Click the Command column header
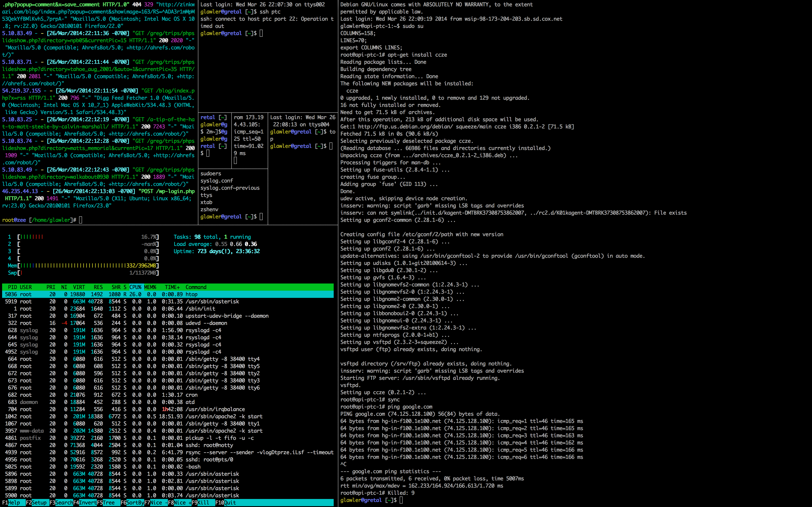 (x=196, y=287)
